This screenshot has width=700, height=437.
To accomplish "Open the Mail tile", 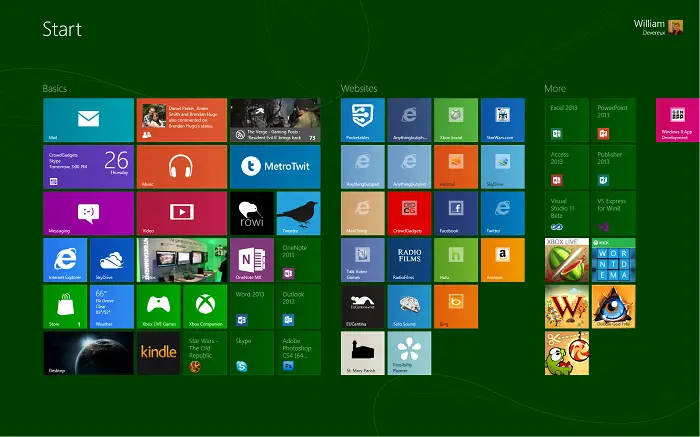I will point(88,120).
